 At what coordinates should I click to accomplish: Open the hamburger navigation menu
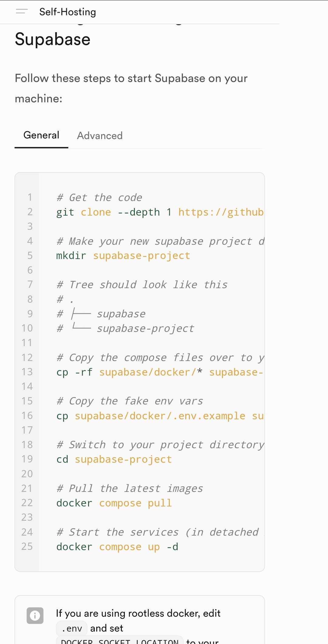pyautogui.click(x=22, y=12)
